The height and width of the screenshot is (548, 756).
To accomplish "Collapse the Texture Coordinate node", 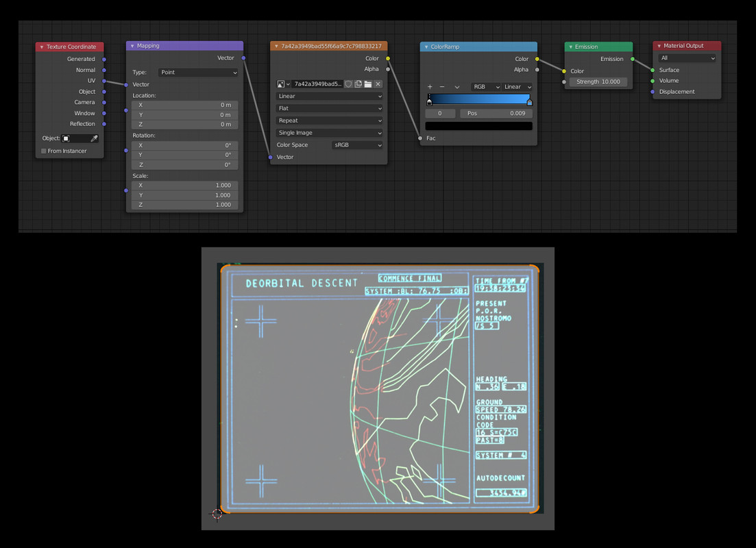I will (x=41, y=47).
